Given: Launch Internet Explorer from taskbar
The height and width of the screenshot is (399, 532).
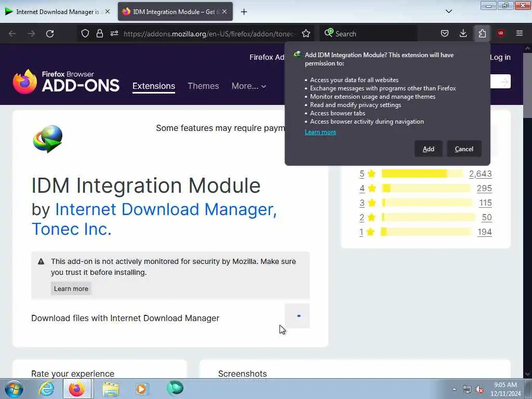Looking at the screenshot, I should [46, 389].
